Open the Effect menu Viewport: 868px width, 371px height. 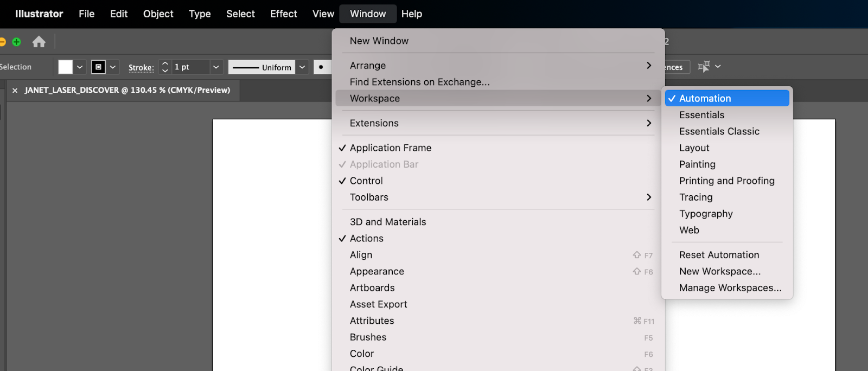coord(284,14)
